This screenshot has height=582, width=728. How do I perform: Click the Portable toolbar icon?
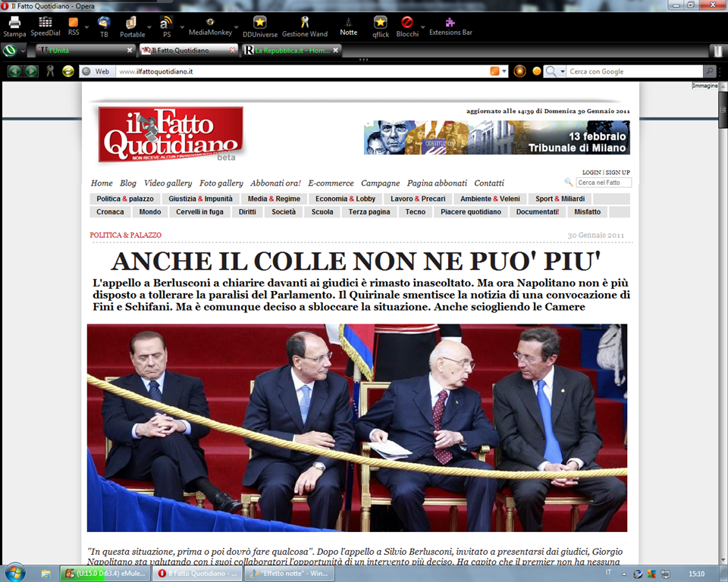click(131, 22)
